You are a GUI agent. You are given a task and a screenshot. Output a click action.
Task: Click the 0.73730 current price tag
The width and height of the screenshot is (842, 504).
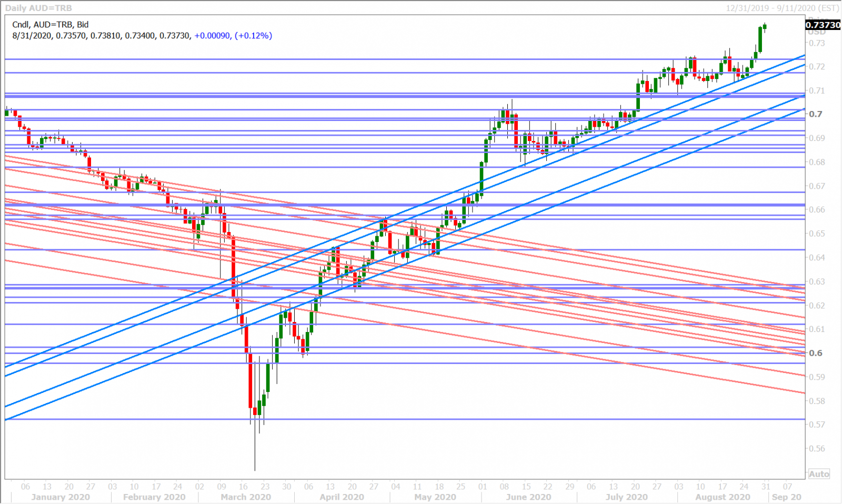pyautogui.click(x=823, y=25)
